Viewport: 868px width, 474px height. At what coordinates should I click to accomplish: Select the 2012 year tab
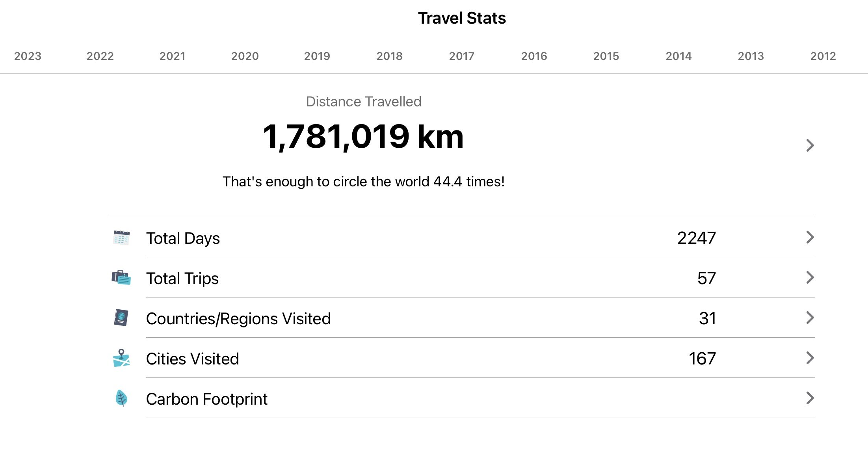coord(823,56)
